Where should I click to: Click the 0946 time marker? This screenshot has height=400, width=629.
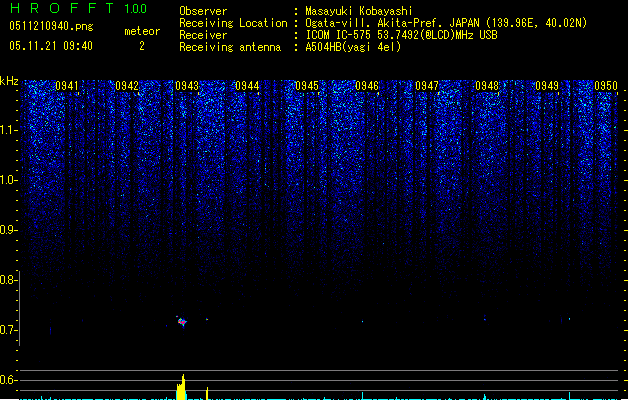(x=367, y=86)
